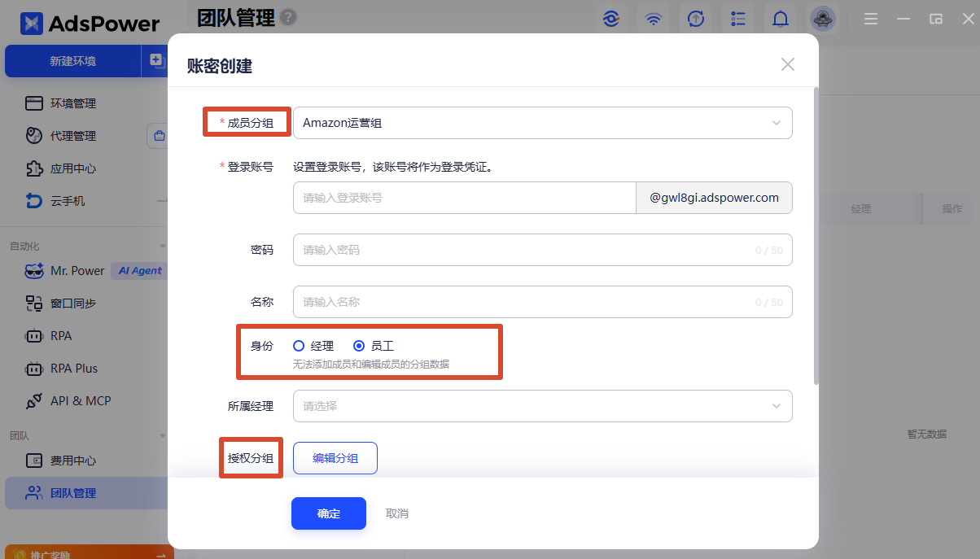
Task: Click the 密码 input field
Action: coord(542,250)
